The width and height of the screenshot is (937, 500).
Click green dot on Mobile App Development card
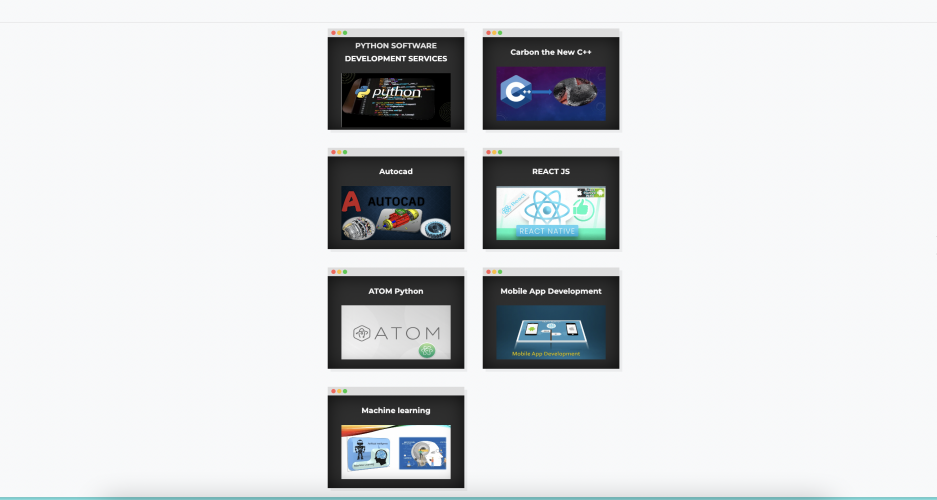[500, 272]
